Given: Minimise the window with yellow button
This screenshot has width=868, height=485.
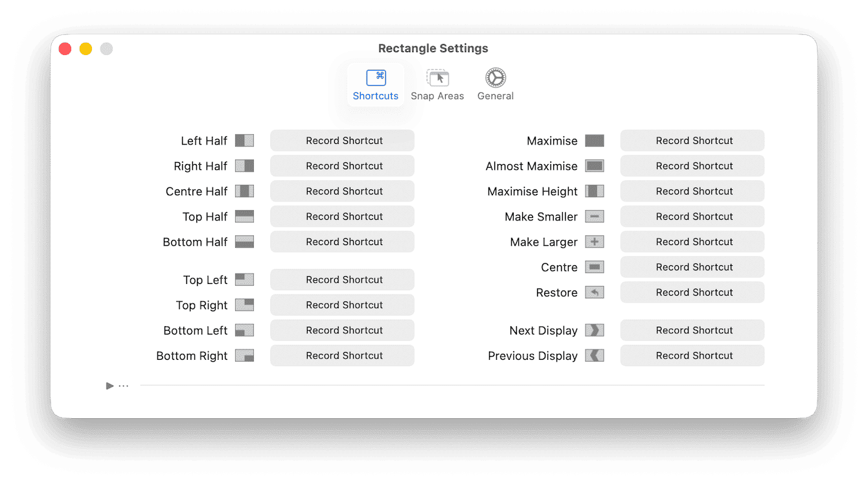Looking at the screenshot, I should pos(86,49).
